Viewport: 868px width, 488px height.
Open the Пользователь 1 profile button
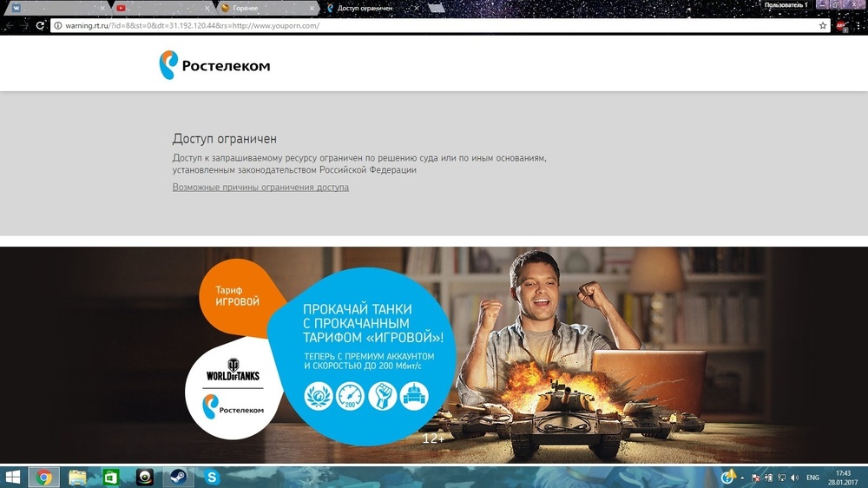pyautogui.click(x=786, y=4)
